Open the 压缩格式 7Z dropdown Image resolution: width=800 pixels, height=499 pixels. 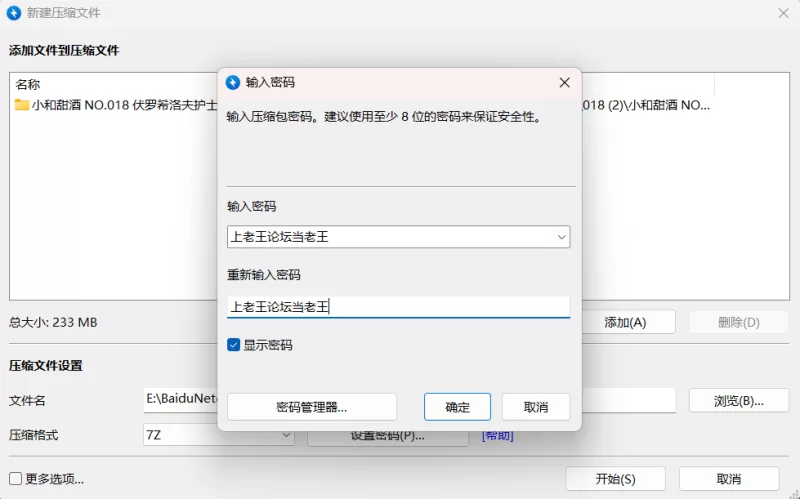(x=219, y=435)
